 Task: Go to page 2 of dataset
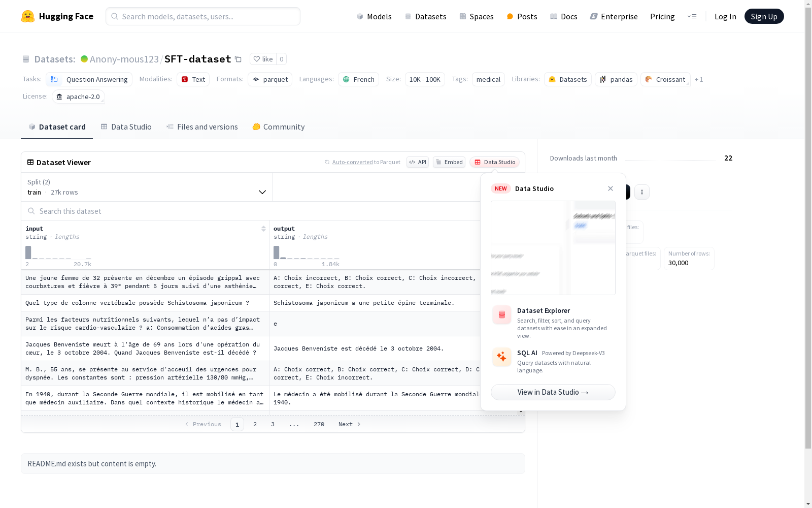pyautogui.click(x=255, y=424)
